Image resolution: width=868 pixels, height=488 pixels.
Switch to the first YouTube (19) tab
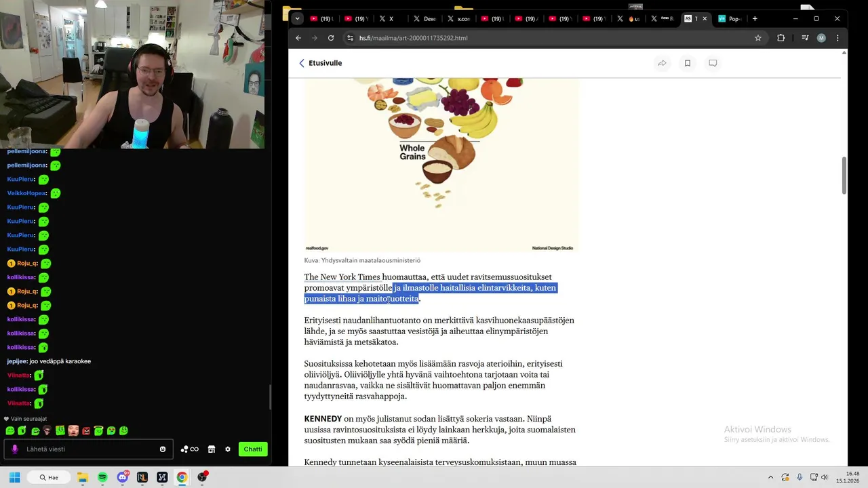pyautogui.click(x=321, y=19)
